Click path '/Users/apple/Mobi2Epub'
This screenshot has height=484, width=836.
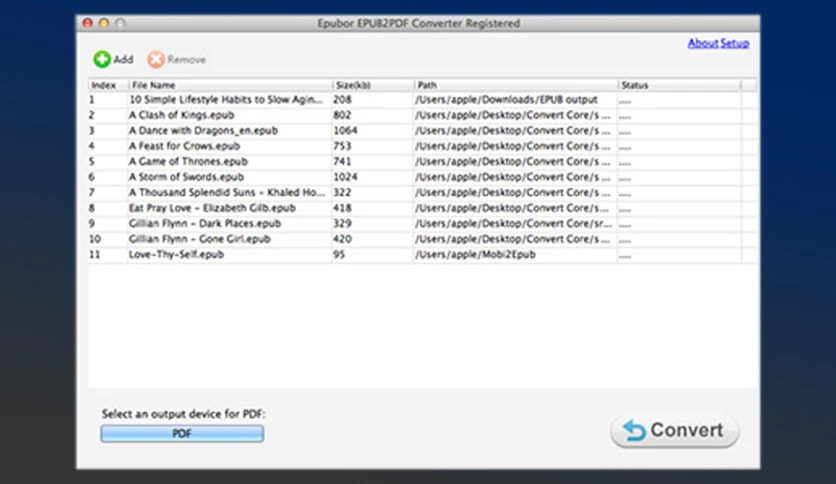pyautogui.click(x=476, y=254)
